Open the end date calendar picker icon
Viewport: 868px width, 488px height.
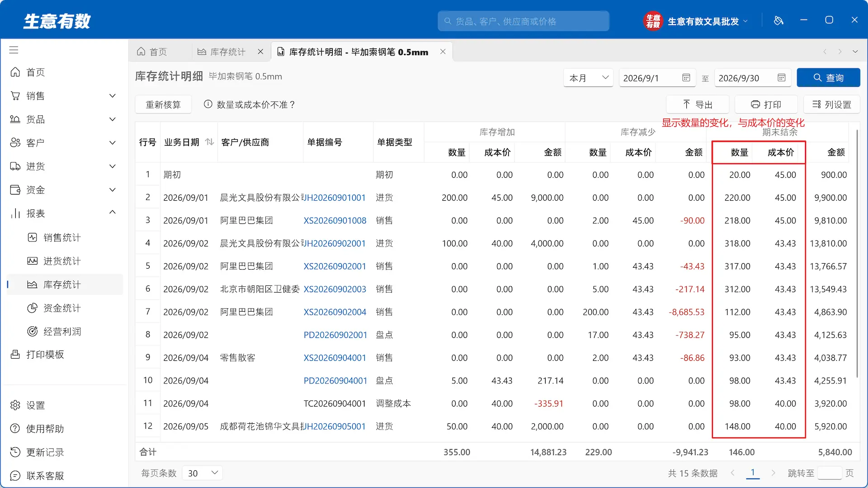pos(782,78)
